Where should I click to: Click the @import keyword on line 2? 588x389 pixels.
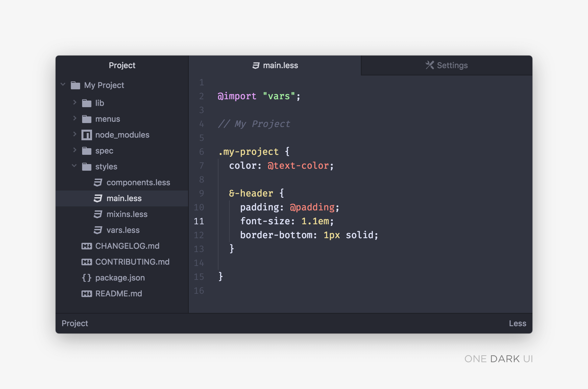pyautogui.click(x=237, y=96)
